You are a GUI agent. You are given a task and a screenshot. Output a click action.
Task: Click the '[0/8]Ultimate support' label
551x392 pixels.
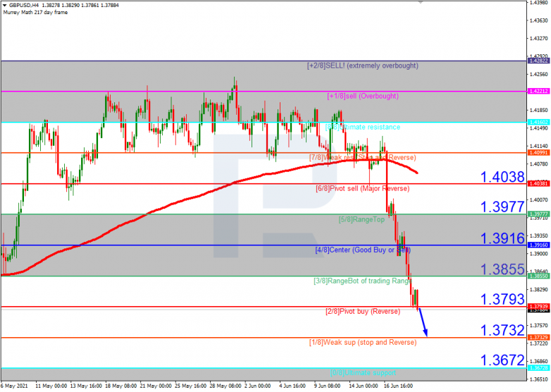coord(363,373)
